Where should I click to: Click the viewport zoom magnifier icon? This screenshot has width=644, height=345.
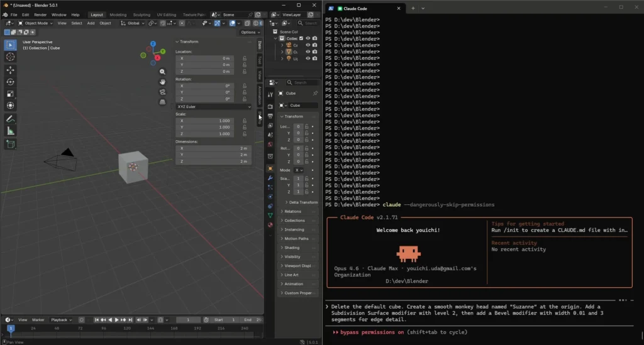(x=163, y=72)
